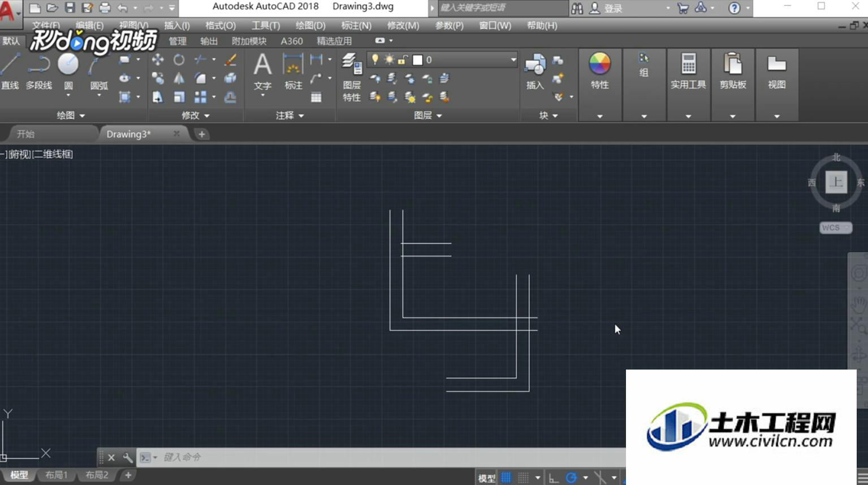Click the Array tool icon
868x485 pixels.
point(200,97)
